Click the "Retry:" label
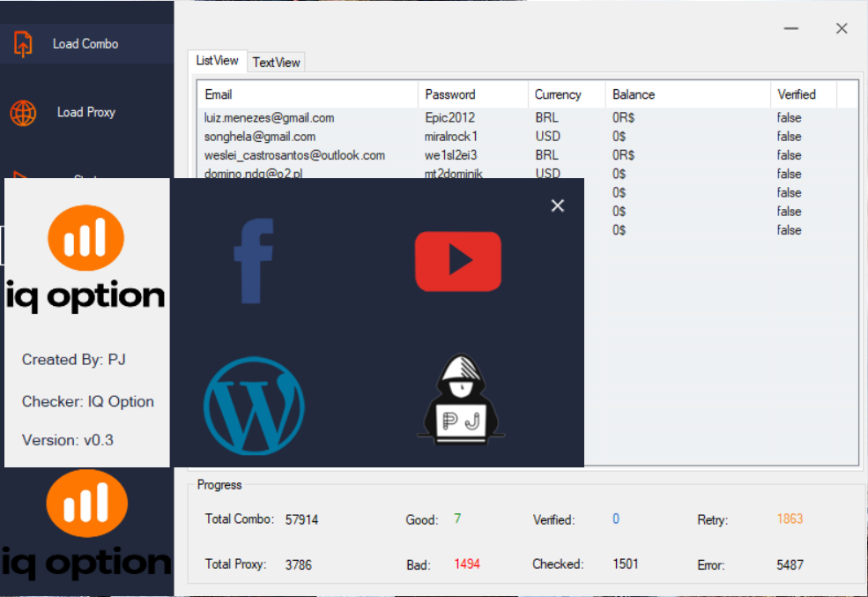868x597 pixels. click(x=712, y=520)
